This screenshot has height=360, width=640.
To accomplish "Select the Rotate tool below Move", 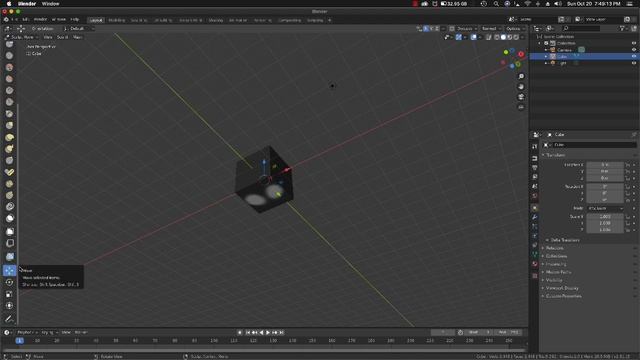I will pos(9,282).
